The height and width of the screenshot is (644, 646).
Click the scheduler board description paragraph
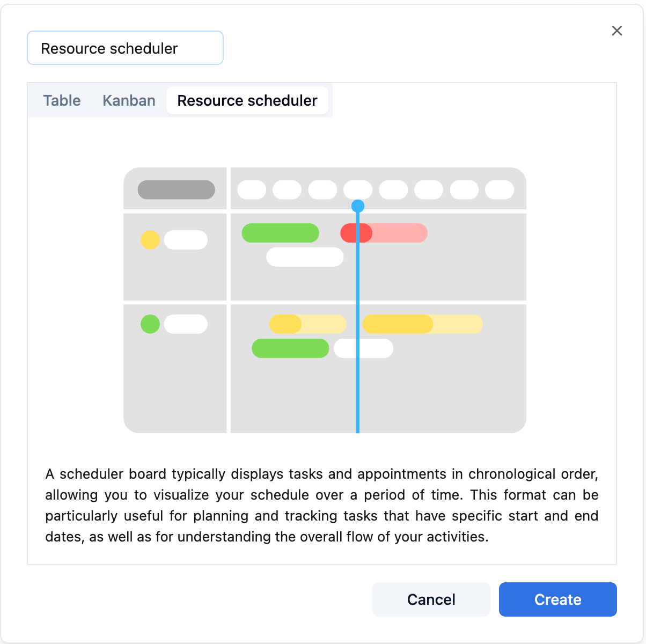pos(322,505)
